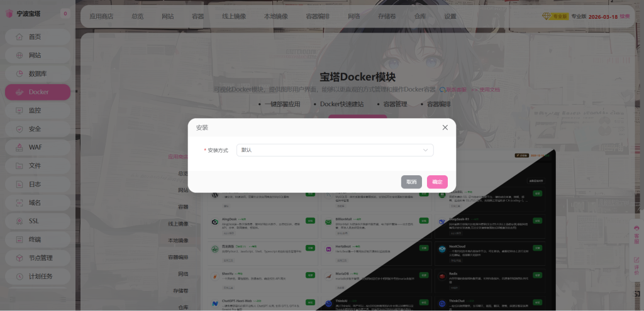Click the 计划任务 clock icon
This screenshot has height=311, width=644.
click(19, 276)
